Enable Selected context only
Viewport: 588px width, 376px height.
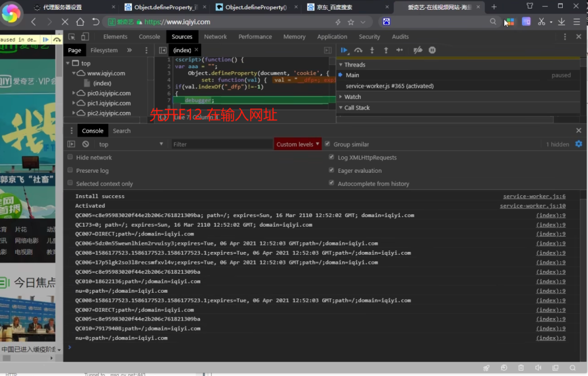[70, 183]
